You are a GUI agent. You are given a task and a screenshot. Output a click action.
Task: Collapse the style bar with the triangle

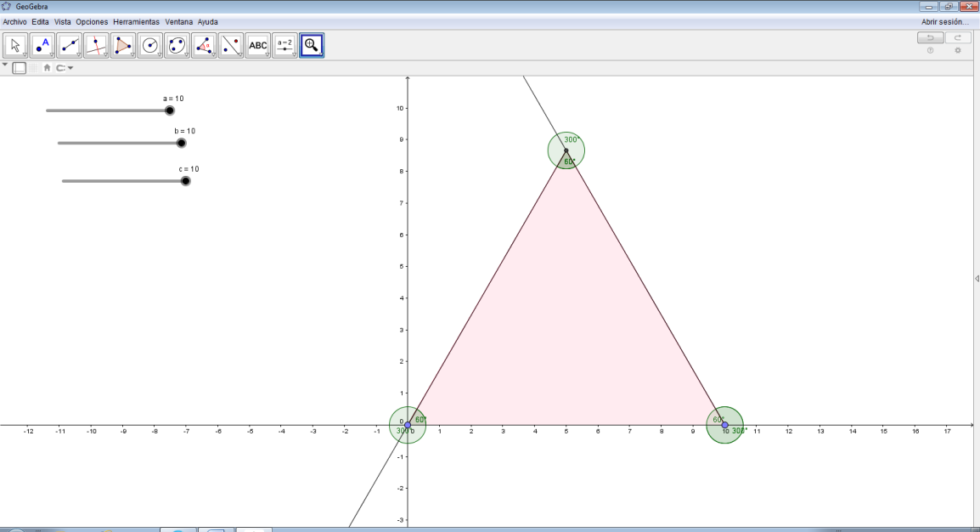tap(5, 65)
